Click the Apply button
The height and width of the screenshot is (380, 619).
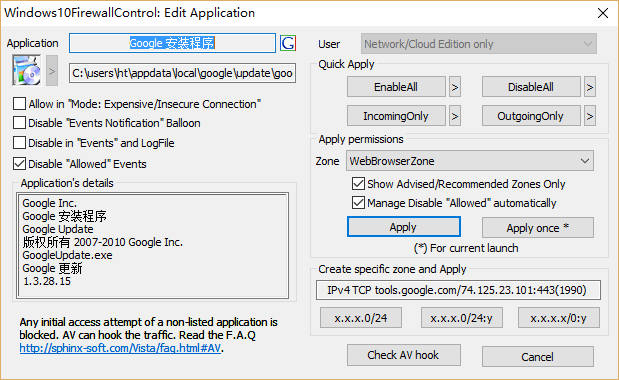coord(404,227)
